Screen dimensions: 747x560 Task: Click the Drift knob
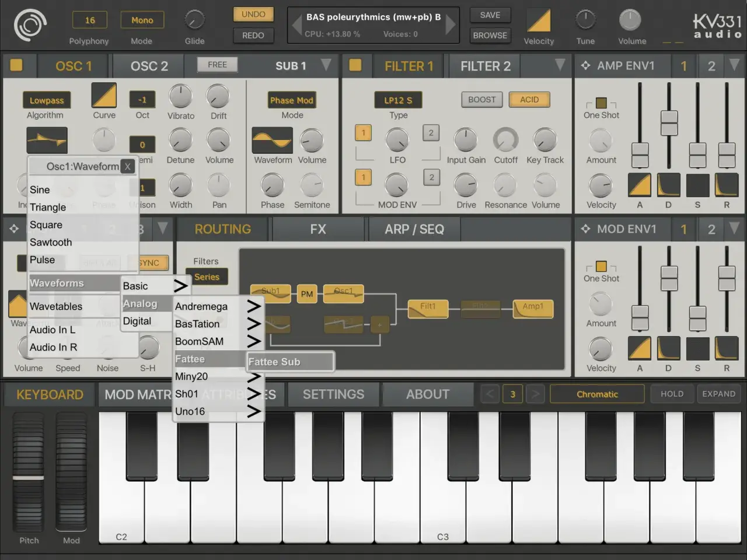[x=218, y=96]
